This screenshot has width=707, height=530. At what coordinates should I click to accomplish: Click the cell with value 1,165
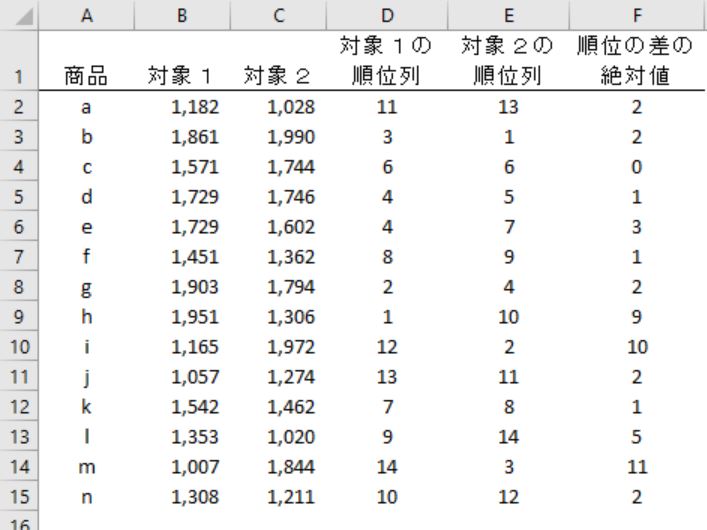click(182, 346)
